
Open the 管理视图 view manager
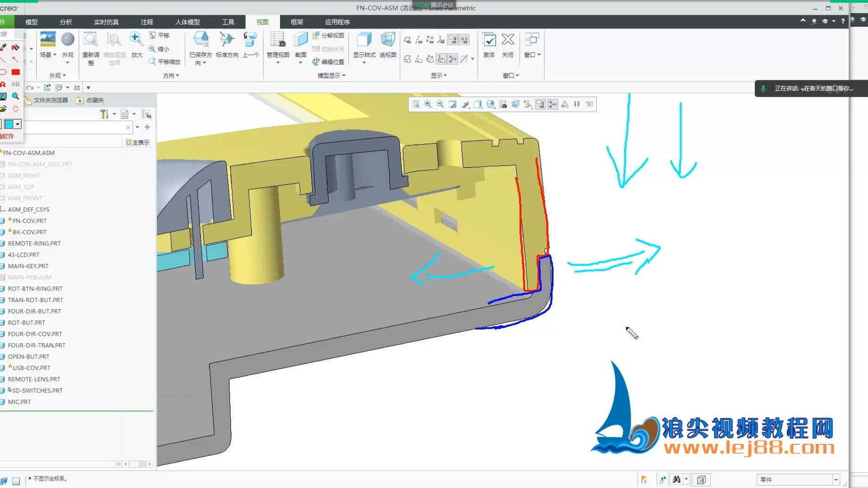point(278,47)
